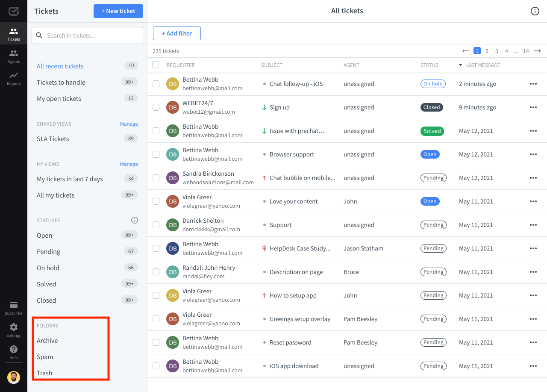Open the Tickets section in sidebar

click(14, 34)
